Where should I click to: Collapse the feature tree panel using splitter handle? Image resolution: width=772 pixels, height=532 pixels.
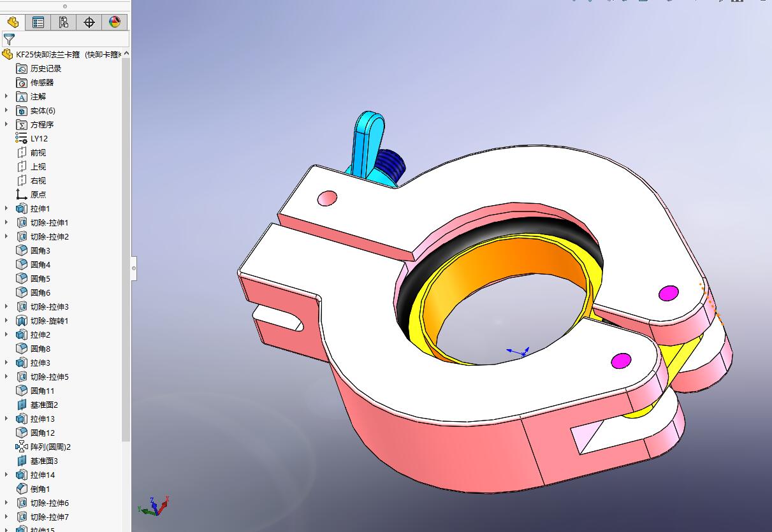[x=134, y=268]
